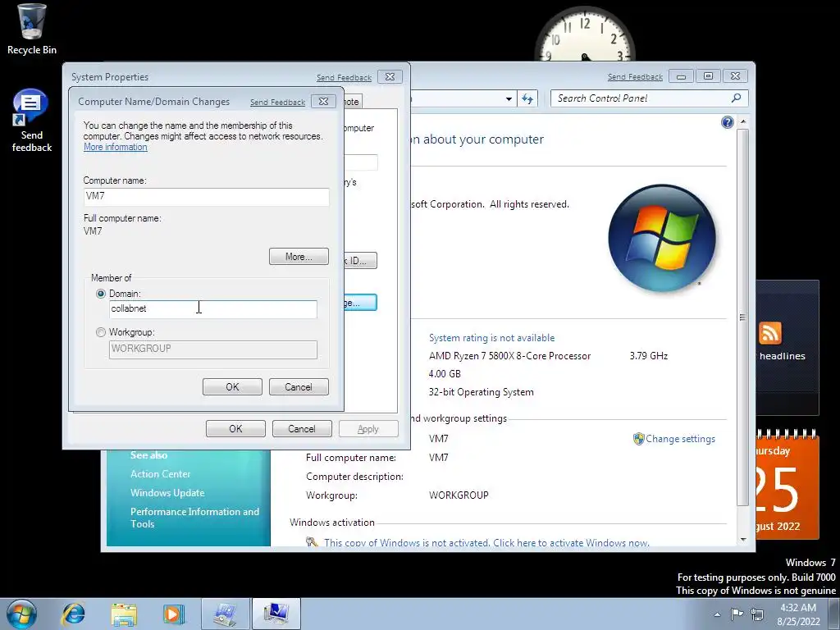Minimize the Control Panel System window
840x630 pixels.
(681, 76)
